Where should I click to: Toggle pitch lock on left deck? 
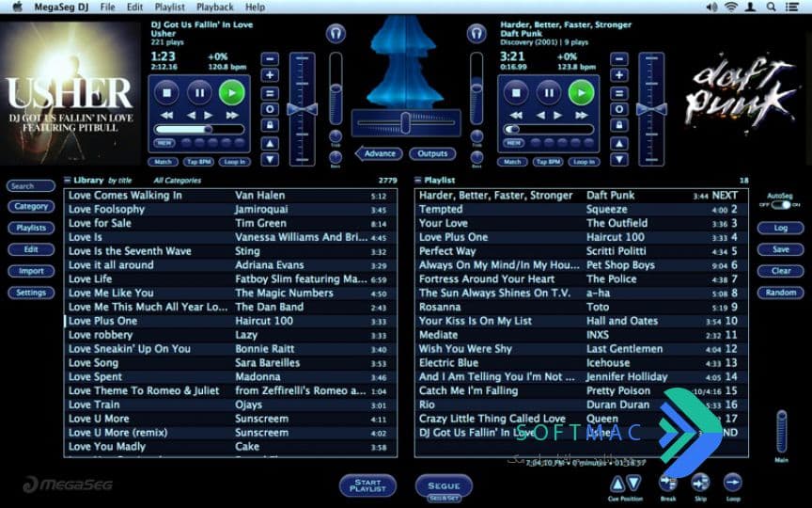pyautogui.click(x=270, y=125)
